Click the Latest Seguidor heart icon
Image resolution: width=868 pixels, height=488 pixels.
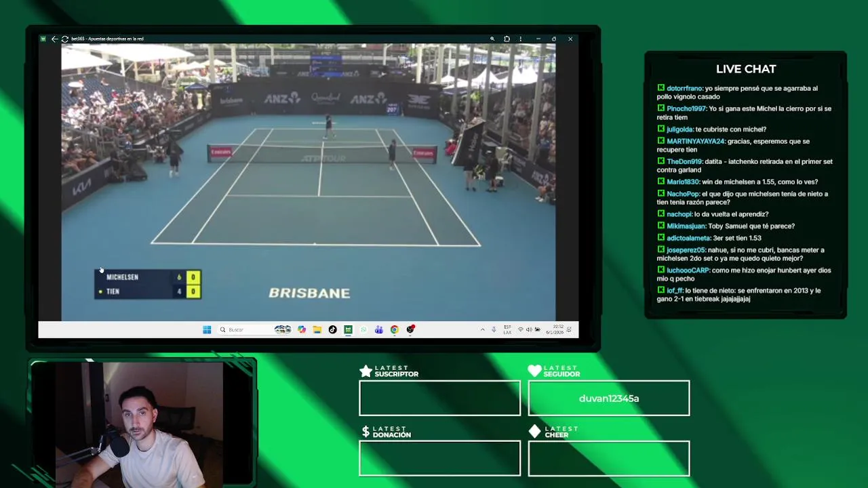(x=534, y=371)
